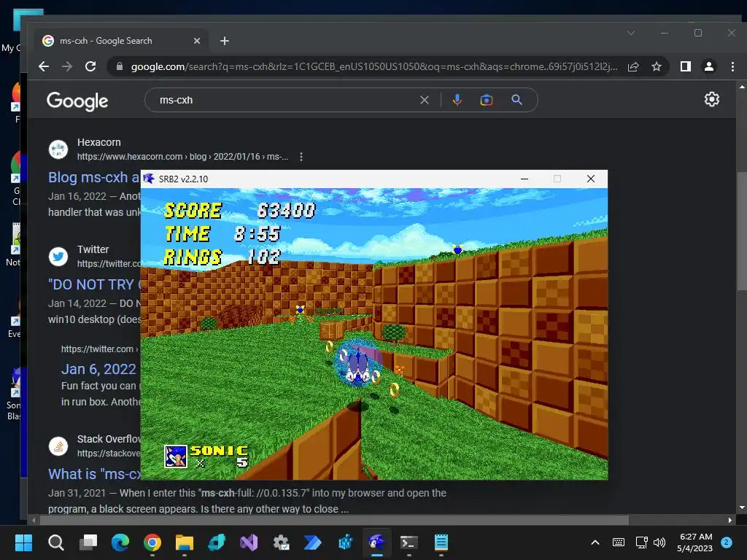The image size is (747, 560).
Task: Close the SRB2 game window
Action: (x=591, y=179)
